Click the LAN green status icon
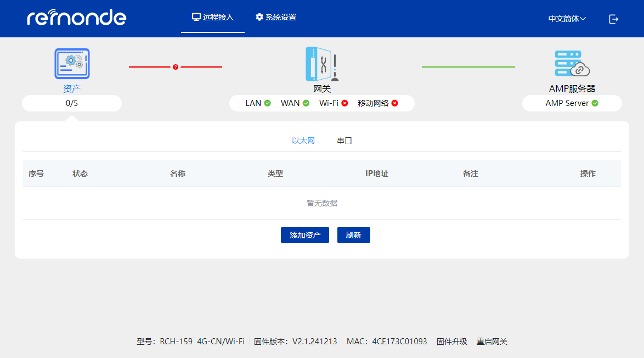Image resolution: width=644 pixels, height=358 pixels. coord(267,103)
